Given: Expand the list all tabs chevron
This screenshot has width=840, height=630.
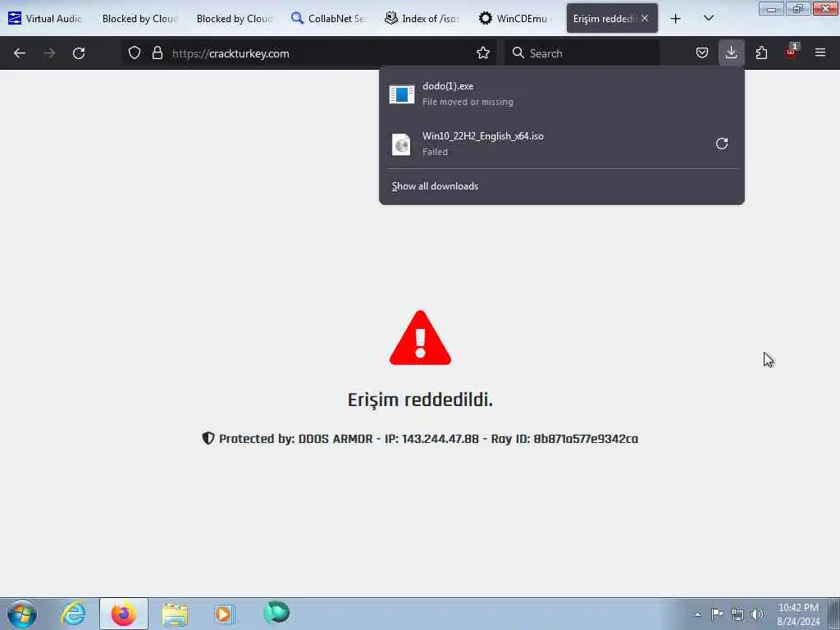Looking at the screenshot, I should click(708, 18).
